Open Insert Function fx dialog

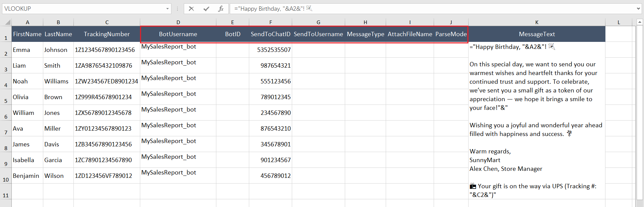click(221, 9)
